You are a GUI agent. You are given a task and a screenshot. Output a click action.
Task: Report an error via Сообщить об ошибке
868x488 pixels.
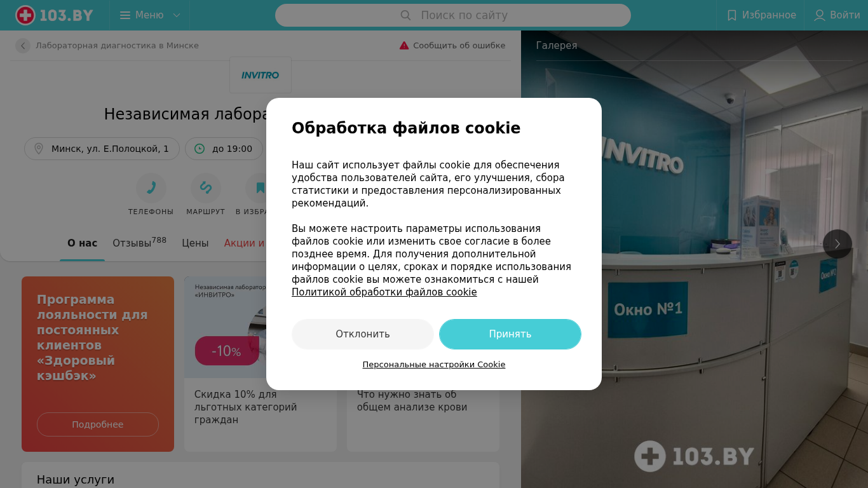click(x=452, y=46)
